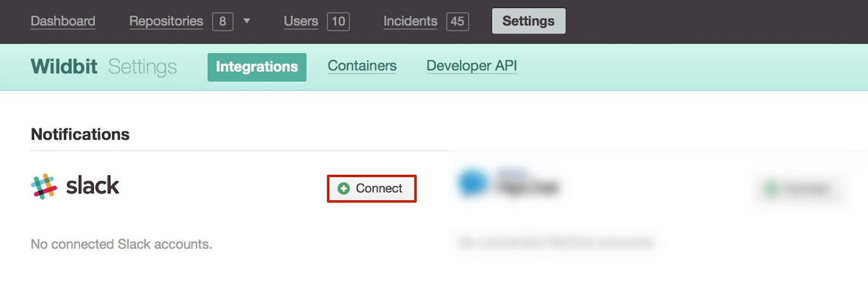868x285 pixels.
Task: Navigate to the Developer API tab
Action: click(471, 66)
